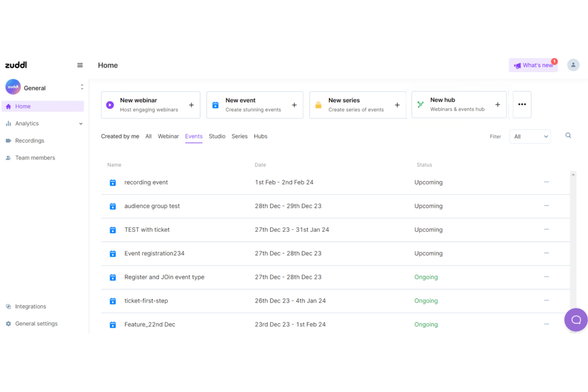This screenshot has width=588, height=392.
Task: Open row options for ticket-first-step
Action: (x=546, y=300)
